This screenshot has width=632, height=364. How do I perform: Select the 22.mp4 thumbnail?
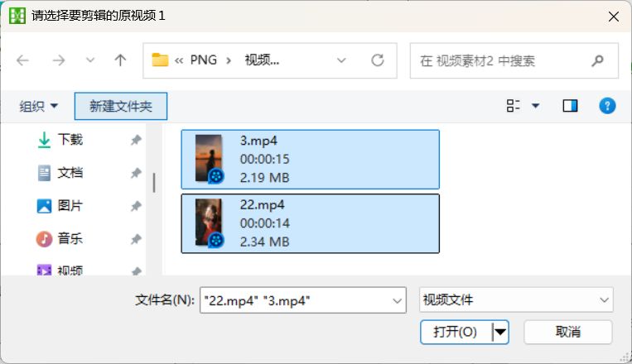(210, 223)
